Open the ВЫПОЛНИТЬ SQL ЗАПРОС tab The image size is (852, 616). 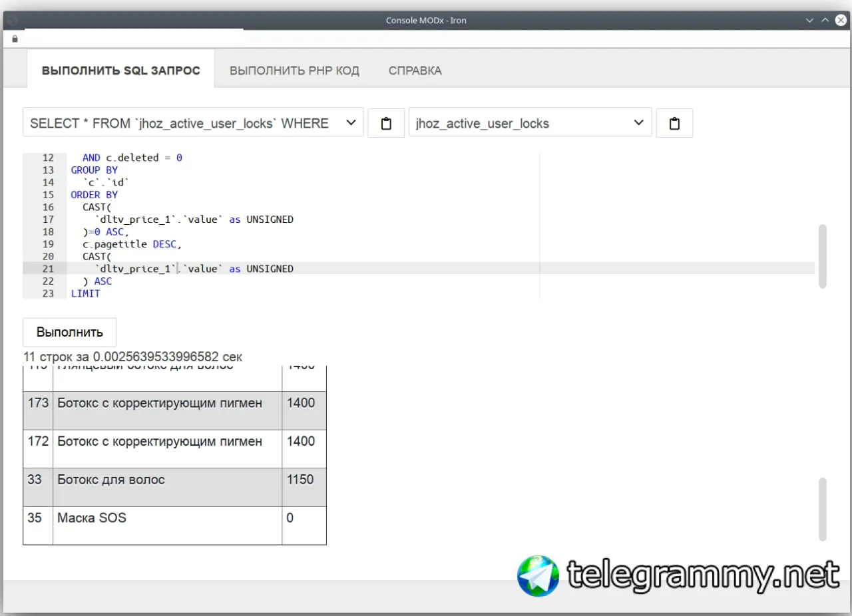120,71
